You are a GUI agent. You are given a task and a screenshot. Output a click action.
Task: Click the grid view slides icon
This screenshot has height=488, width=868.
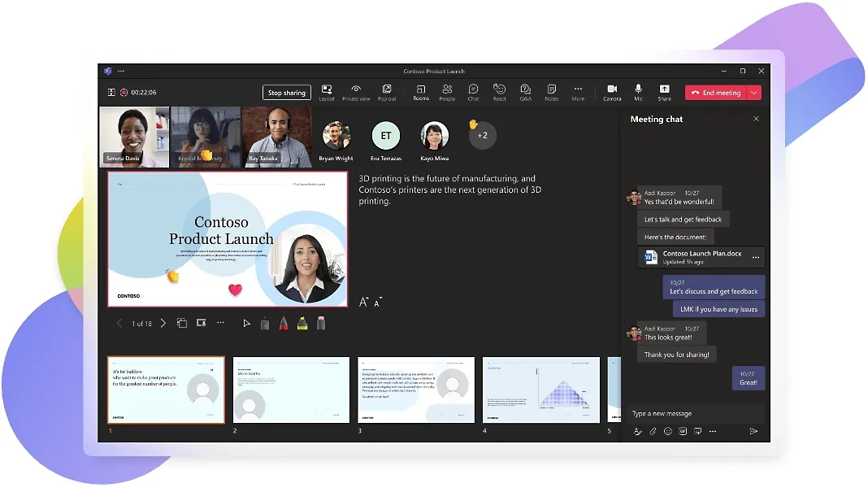pos(181,323)
